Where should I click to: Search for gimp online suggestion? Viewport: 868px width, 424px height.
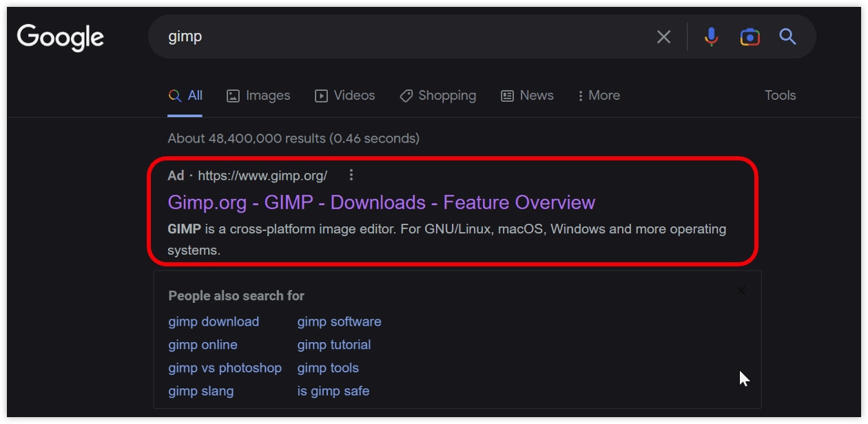tap(203, 345)
